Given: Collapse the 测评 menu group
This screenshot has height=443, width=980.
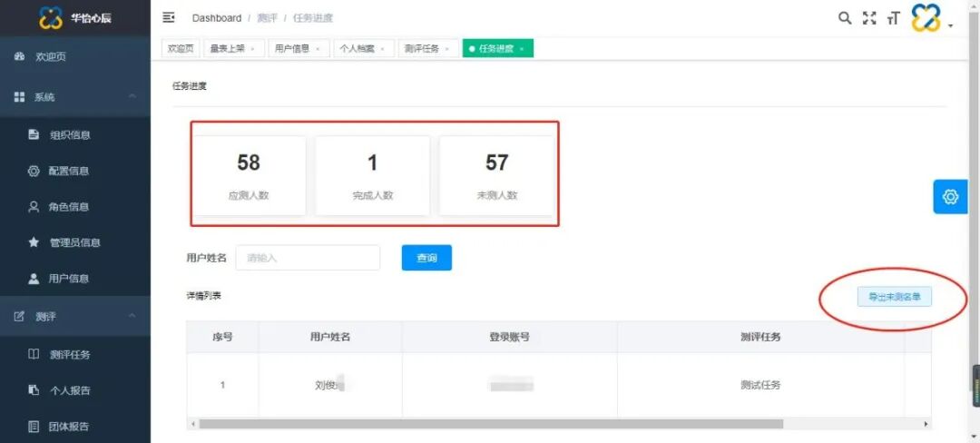Looking at the screenshot, I should pyautogui.click(x=75, y=317).
